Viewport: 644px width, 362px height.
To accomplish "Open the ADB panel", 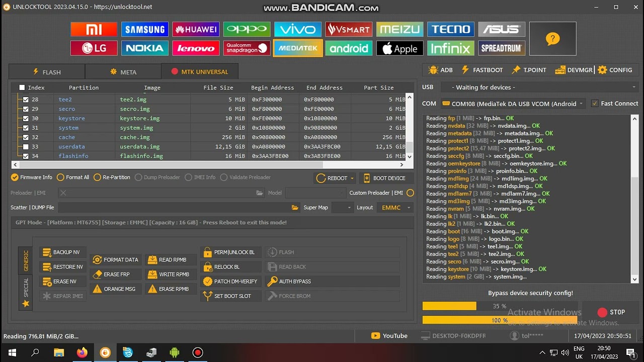I will coord(440,70).
